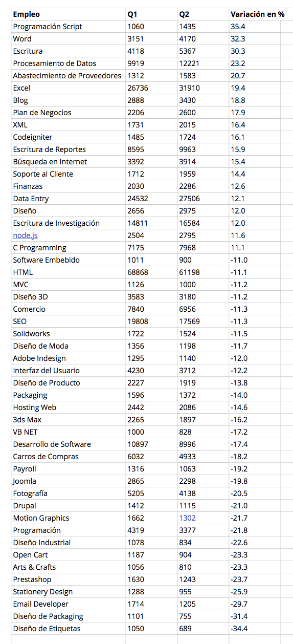
Task: Select the -34.4 variation cell
Action: coord(255,629)
